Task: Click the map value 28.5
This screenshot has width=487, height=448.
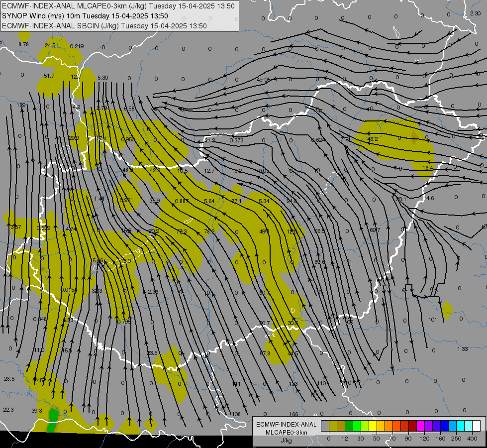Action: 9,379
